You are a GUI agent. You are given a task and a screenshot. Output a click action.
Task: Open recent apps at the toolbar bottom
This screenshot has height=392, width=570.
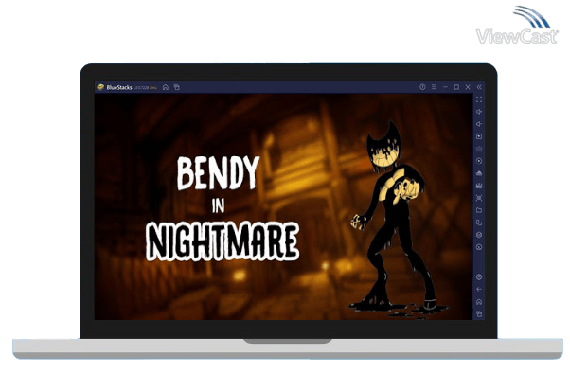479,313
